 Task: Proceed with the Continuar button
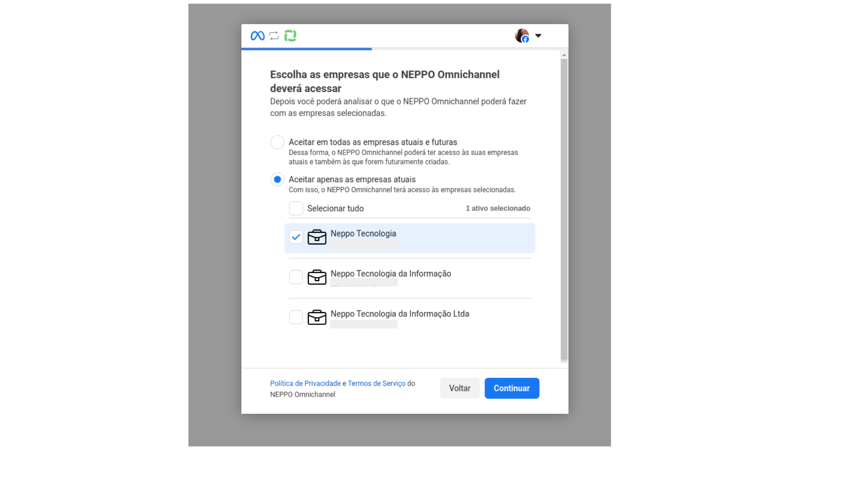point(512,388)
